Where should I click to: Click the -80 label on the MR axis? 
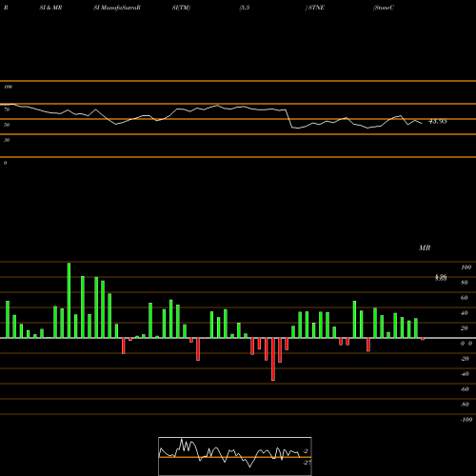click(465, 405)
